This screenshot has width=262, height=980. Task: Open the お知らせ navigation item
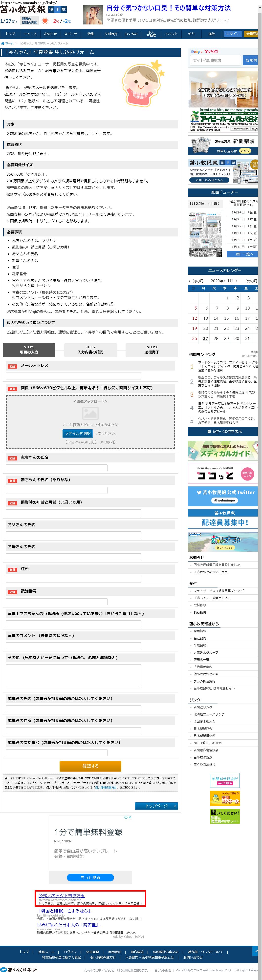click(50, 34)
